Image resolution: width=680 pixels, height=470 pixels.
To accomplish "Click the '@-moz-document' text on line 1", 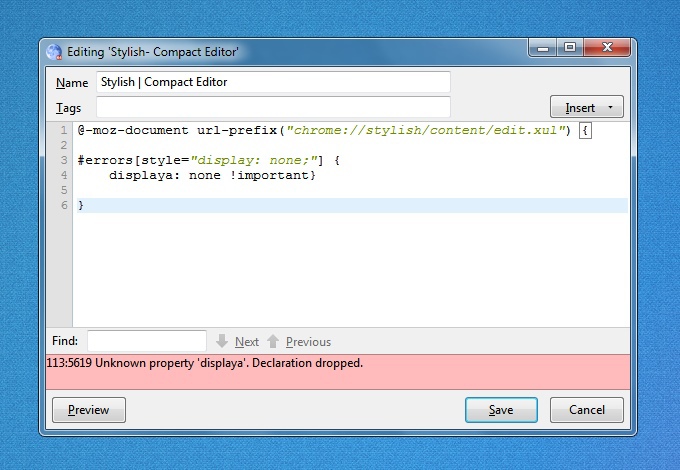I will (x=133, y=130).
